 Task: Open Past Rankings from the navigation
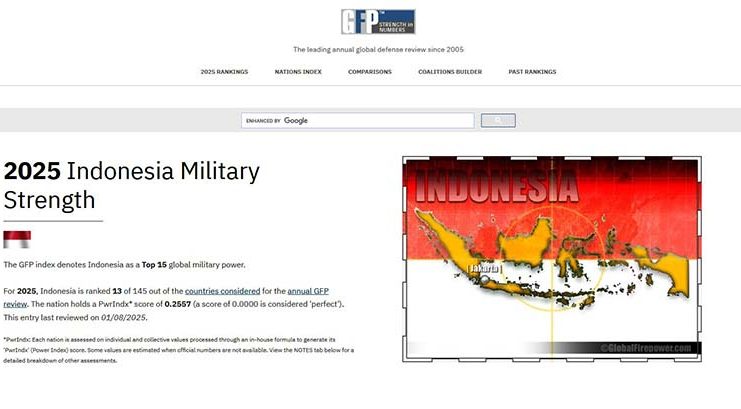click(x=532, y=72)
